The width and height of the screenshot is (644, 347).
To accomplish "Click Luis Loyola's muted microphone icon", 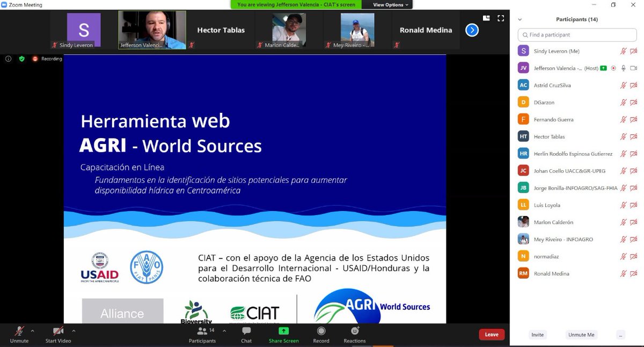I will (624, 205).
